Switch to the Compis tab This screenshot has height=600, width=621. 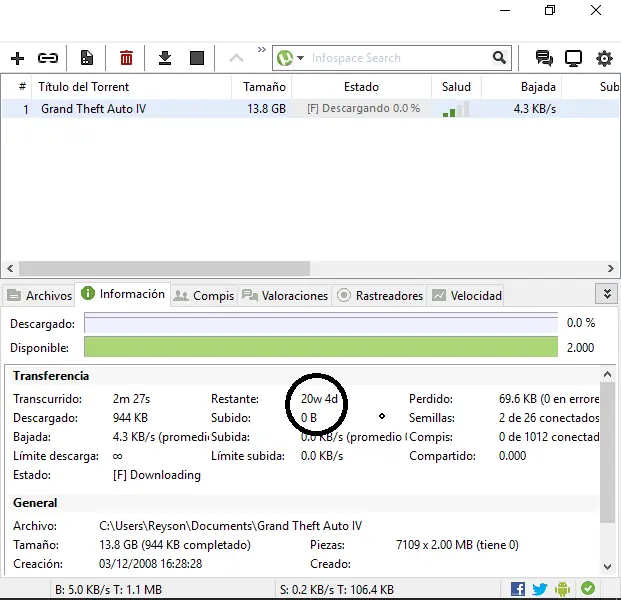coord(204,295)
